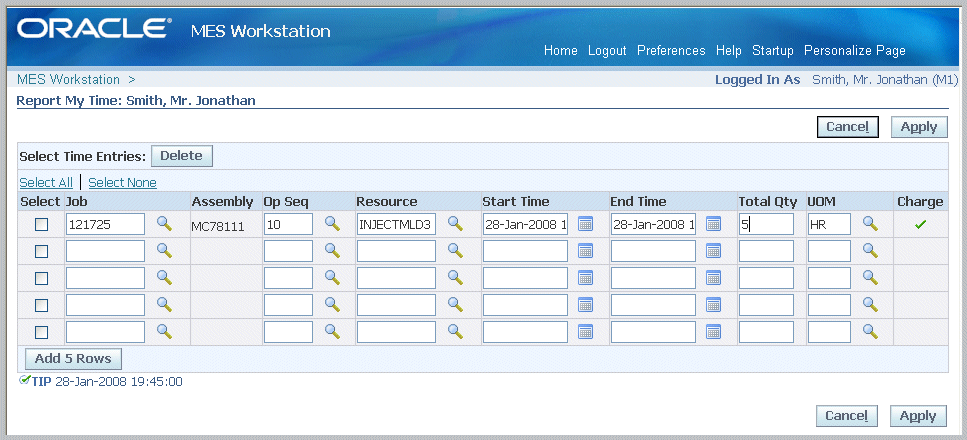
Task: Click lower Cancel button below table
Action: pyautogui.click(x=847, y=416)
